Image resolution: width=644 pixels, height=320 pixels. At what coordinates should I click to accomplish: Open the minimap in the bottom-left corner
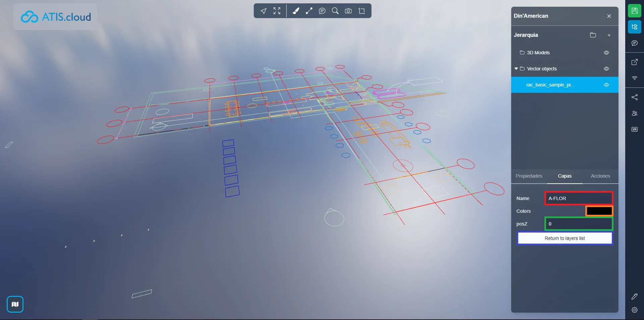15,304
